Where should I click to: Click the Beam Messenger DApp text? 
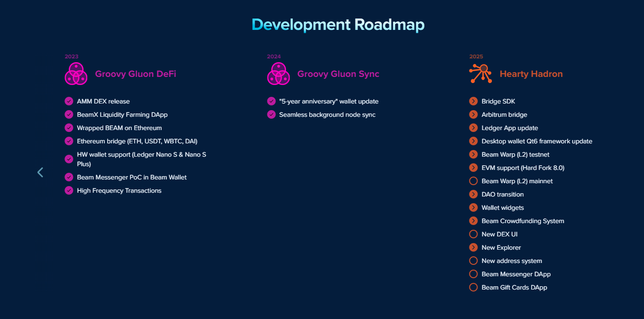click(x=516, y=274)
